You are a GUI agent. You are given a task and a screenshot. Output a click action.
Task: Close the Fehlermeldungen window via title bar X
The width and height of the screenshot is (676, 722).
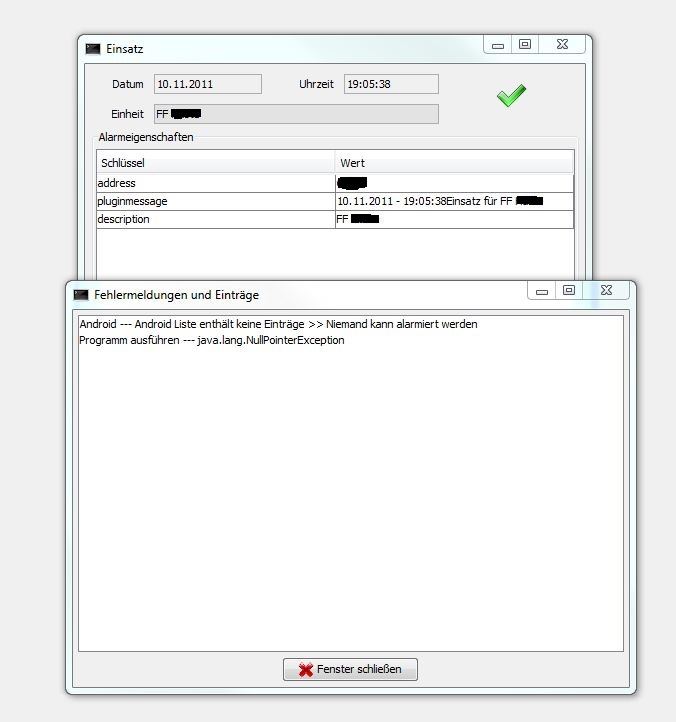[606, 291]
